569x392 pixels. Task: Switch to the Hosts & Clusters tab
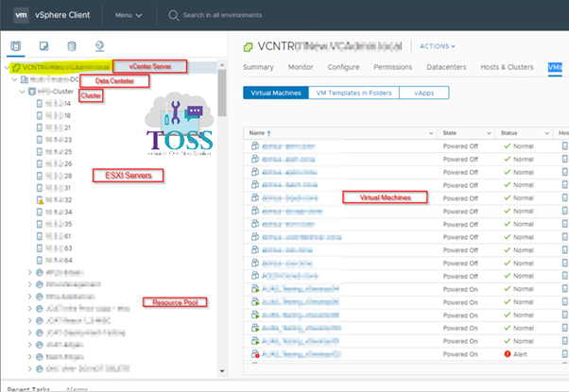(507, 67)
